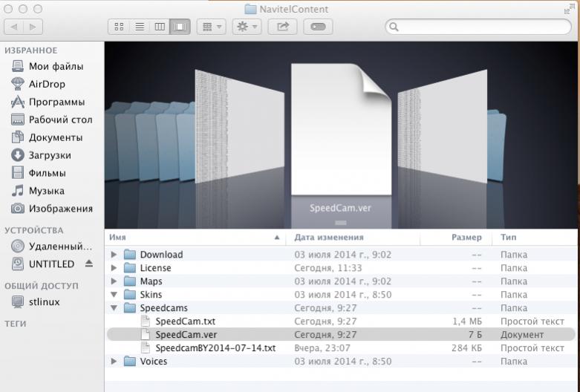Expand the Download folder disclosure triangle

pos(114,255)
